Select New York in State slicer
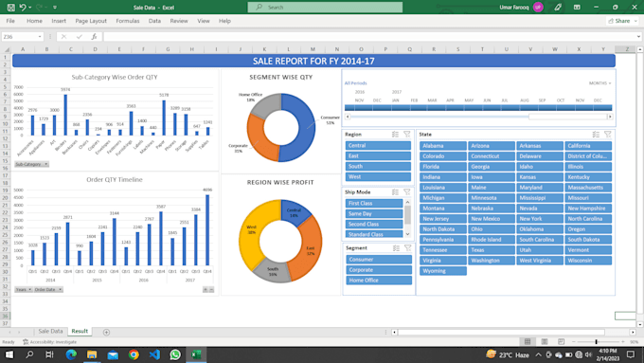Screen dimensions: 644x363 (540, 219)
